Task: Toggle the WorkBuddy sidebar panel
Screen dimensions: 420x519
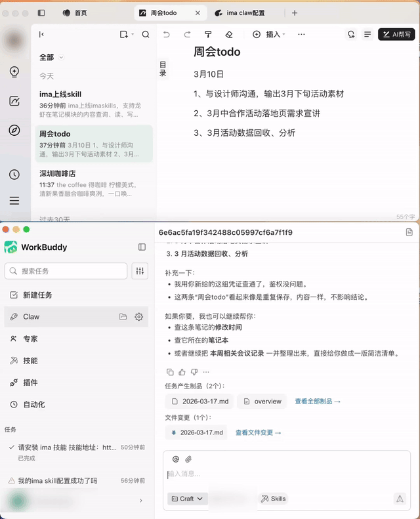Action: tap(142, 247)
